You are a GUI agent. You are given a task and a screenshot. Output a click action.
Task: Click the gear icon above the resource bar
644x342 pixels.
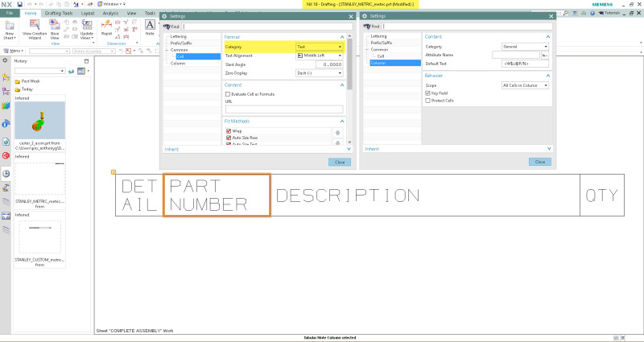[x=6, y=61]
